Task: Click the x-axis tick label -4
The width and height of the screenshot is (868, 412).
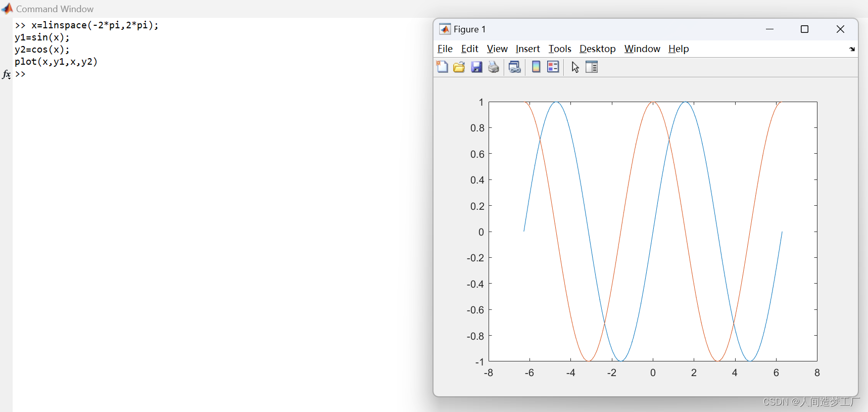Action: pos(570,373)
